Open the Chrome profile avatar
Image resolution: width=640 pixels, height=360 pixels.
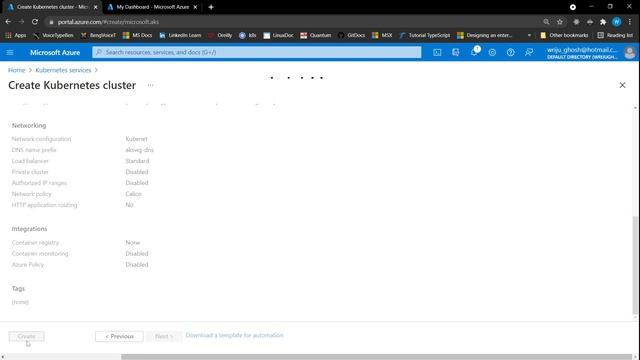tap(616, 22)
